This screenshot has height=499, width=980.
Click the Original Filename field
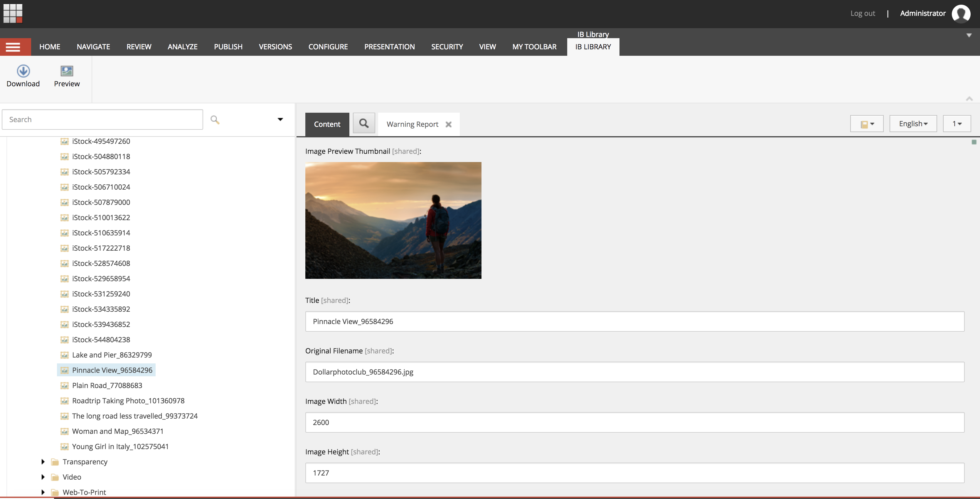634,372
